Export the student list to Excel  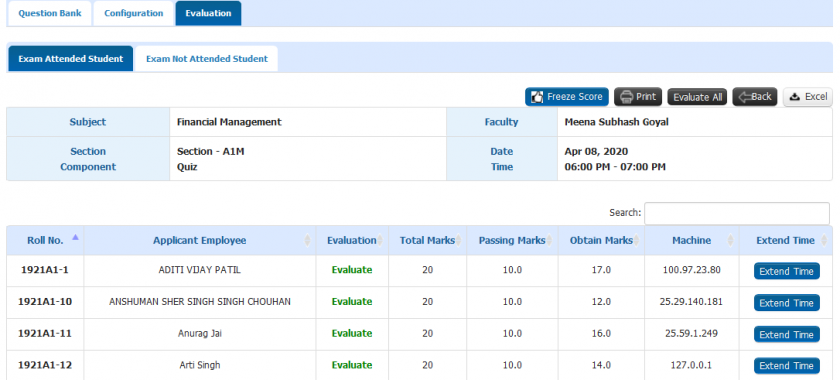pyautogui.click(x=808, y=97)
